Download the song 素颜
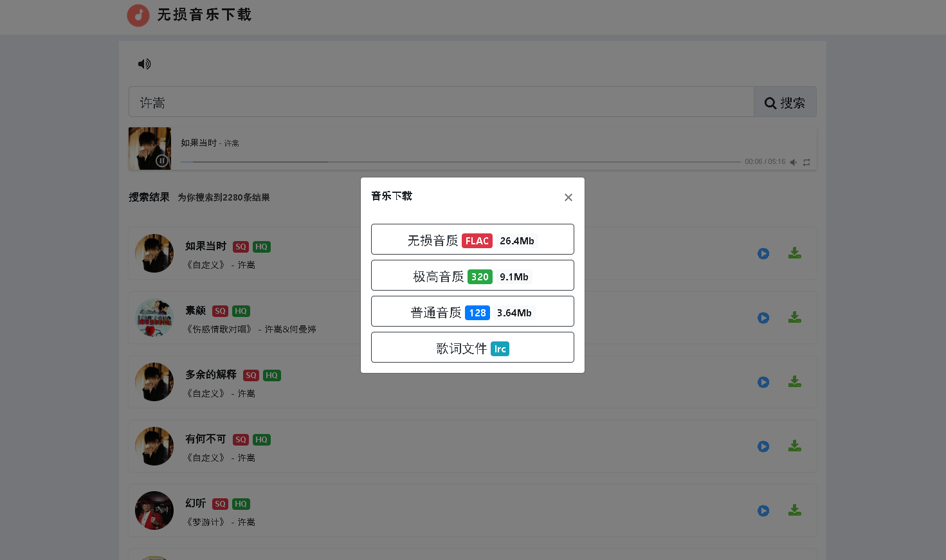This screenshot has height=560, width=946. [794, 318]
